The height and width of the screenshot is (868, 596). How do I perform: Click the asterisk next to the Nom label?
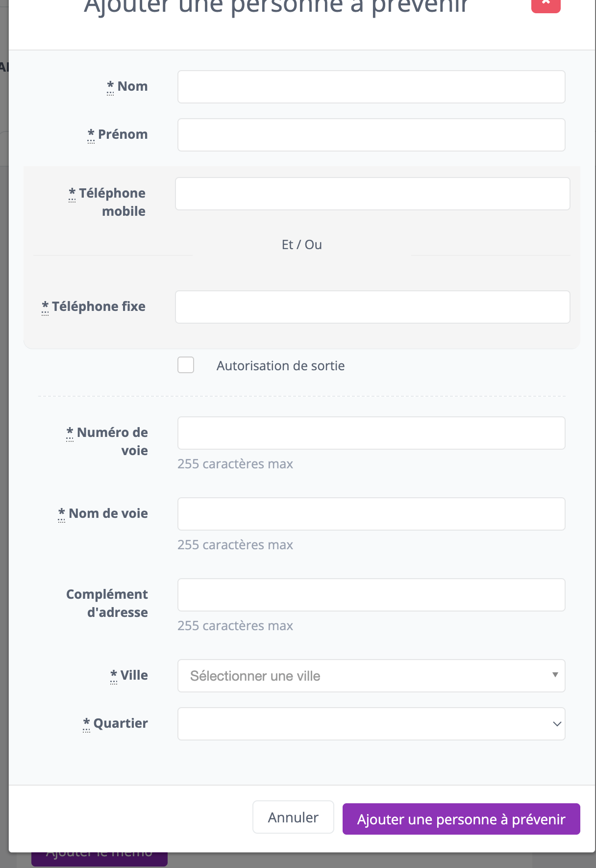(x=110, y=86)
